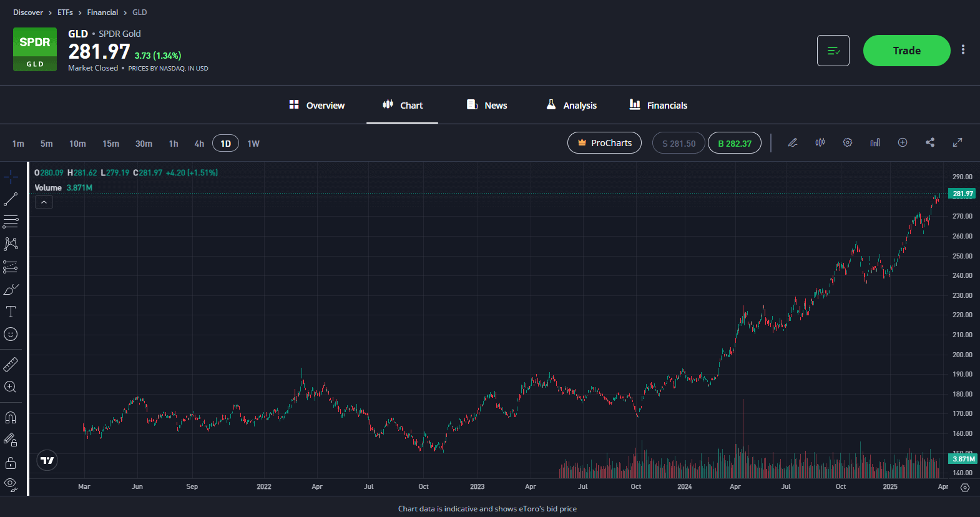Toggle hide all drawings eye icon
Viewport: 980px width, 517px height.
pyautogui.click(x=11, y=484)
